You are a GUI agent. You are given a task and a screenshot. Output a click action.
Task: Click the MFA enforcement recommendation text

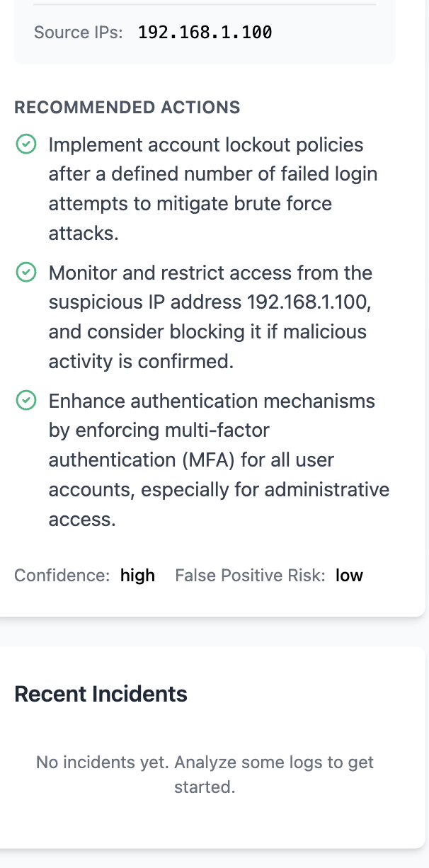click(x=212, y=459)
